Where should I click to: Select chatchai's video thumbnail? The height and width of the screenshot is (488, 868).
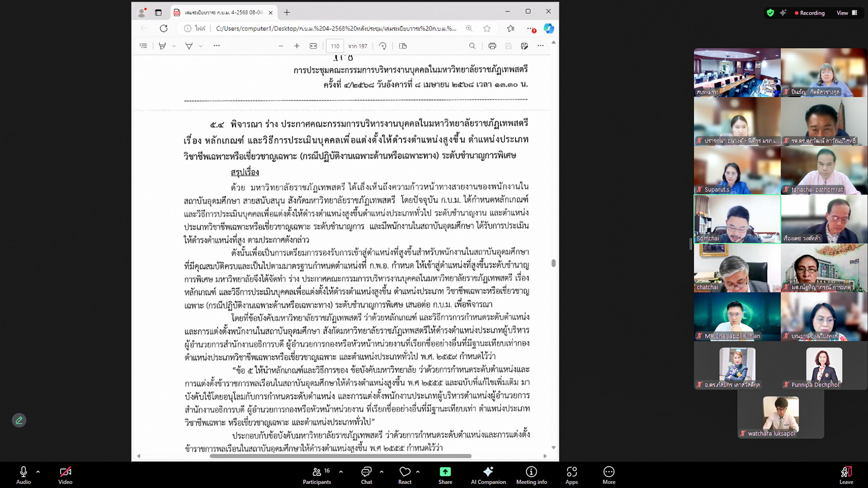click(x=737, y=268)
